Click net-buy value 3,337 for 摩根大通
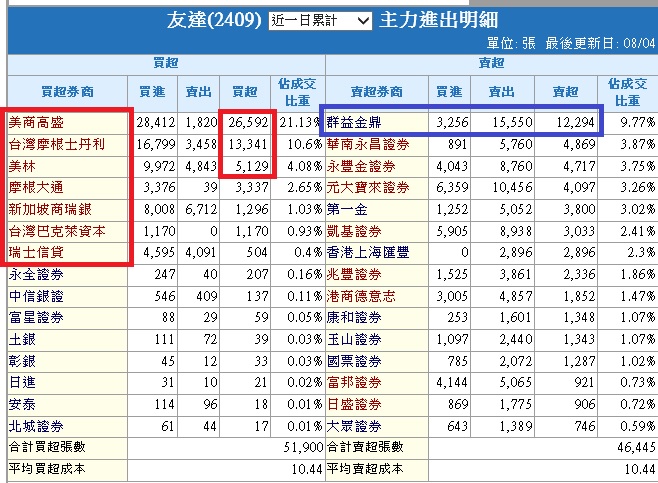Image resolution: width=658 pixels, height=483 pixels. coord(252,187)
